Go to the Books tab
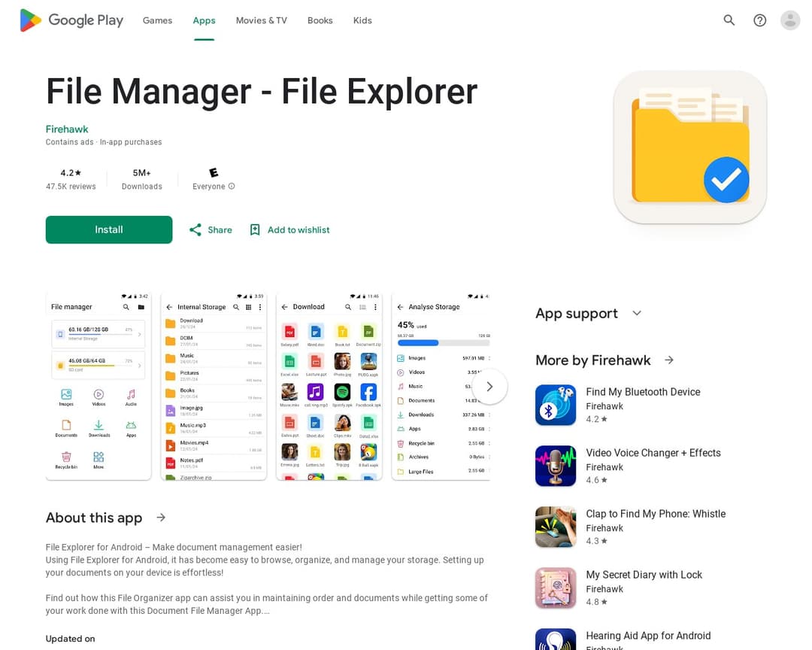Image resolution: width=812 pixels, height=650 pixels. [x=320, y=20]
